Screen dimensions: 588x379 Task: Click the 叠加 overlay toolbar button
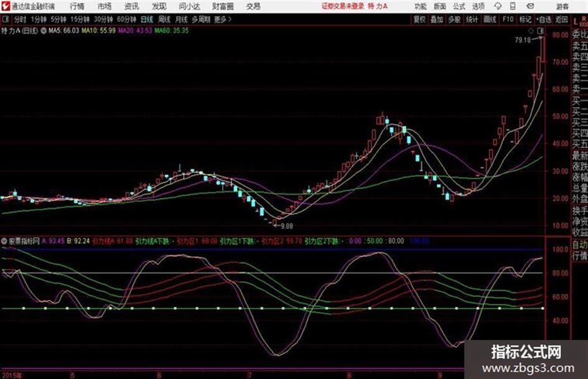click(x=437, y=19)
